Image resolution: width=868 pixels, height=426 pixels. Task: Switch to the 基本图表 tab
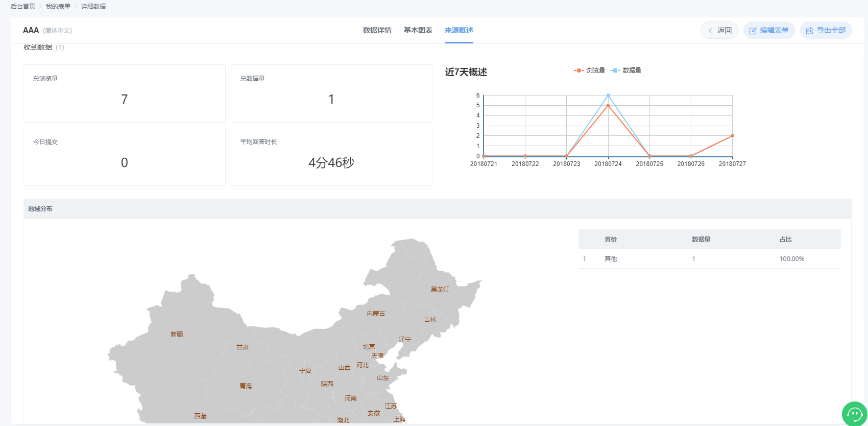tap(418, 31)
